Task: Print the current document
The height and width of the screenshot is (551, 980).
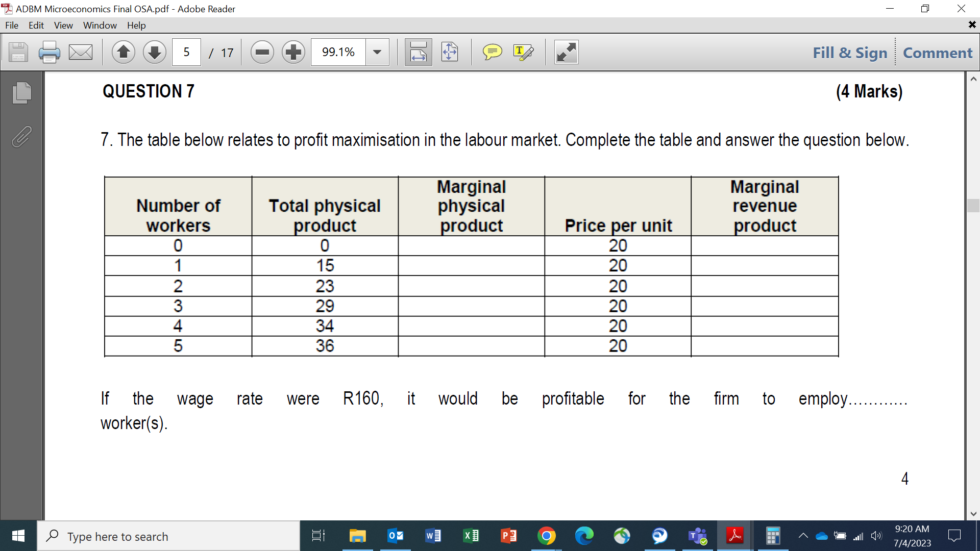Action: [x=50, y=52]
